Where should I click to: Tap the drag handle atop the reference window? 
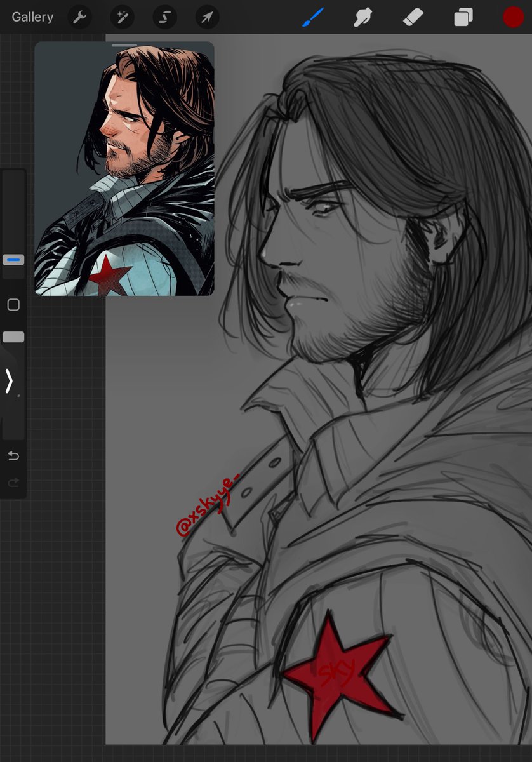pos(124,45)
